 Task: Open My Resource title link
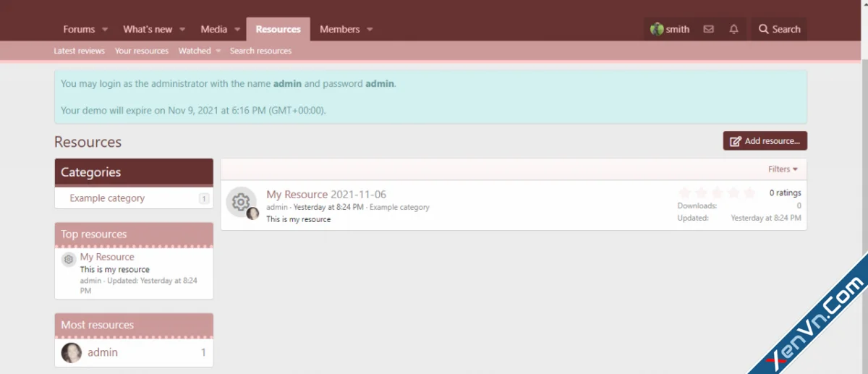[297, 195]
